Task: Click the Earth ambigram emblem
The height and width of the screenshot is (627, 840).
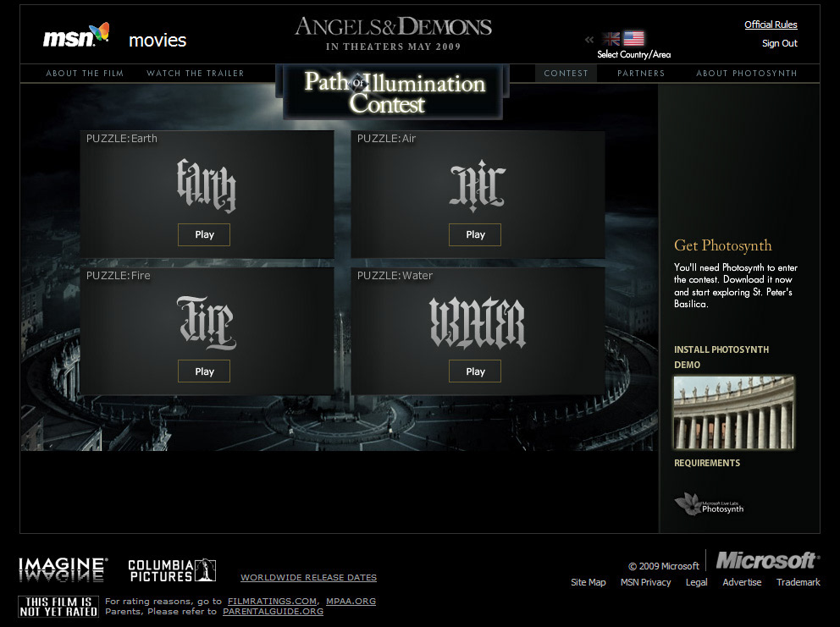Action: tap(207, 185)
